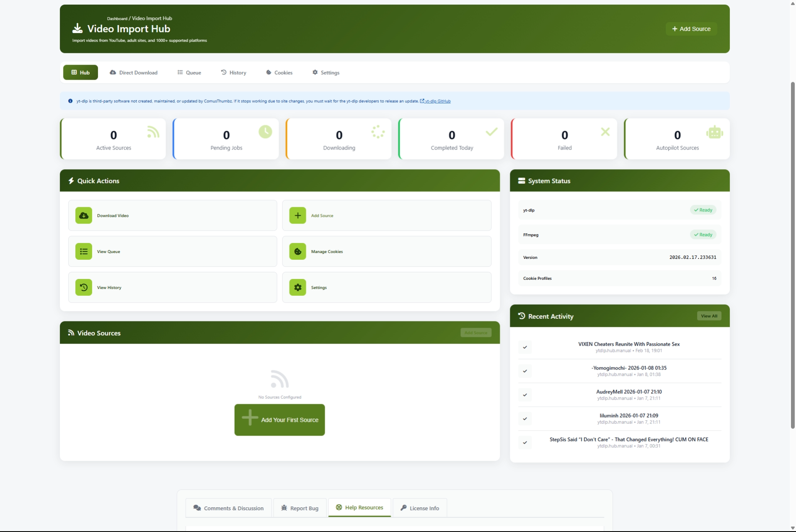Click the green plus Add Source icon
The height and width of the screenshot is (532, 796).
[297, 216]
